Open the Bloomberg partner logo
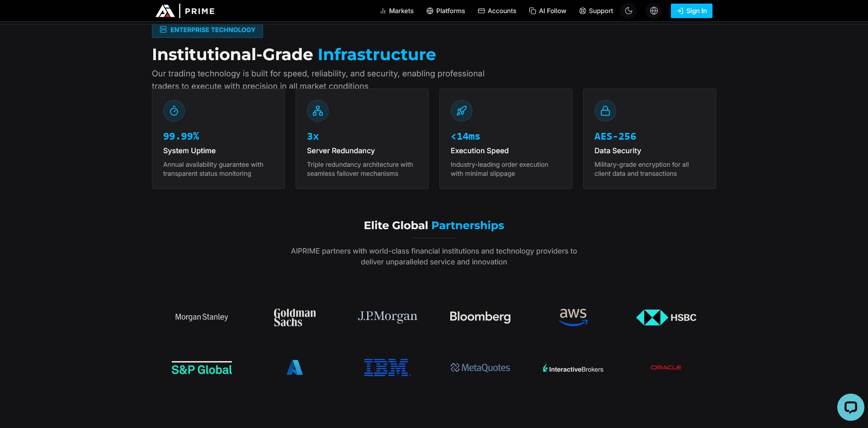Image resolution: width=868 pixels, height=428 pixels. click(x=480, y=317)
